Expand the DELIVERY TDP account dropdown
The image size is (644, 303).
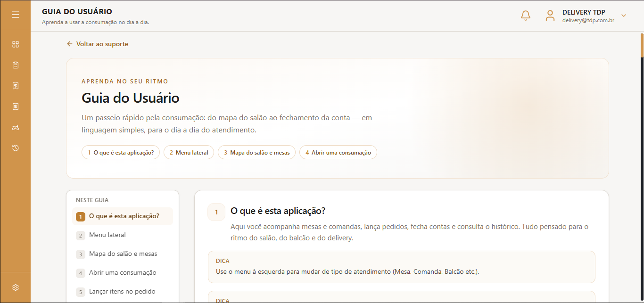(x=624, y=16)
